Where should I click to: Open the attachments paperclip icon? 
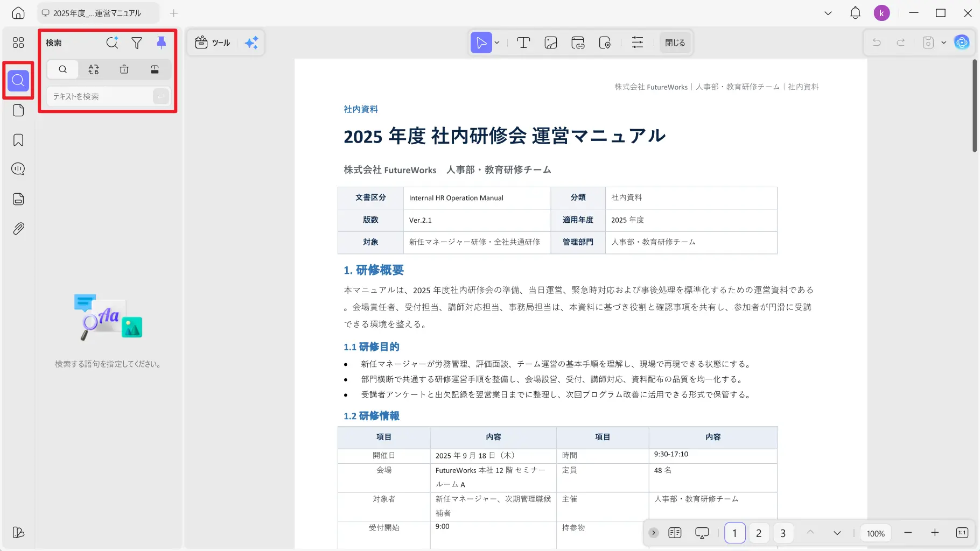[18, 229]
